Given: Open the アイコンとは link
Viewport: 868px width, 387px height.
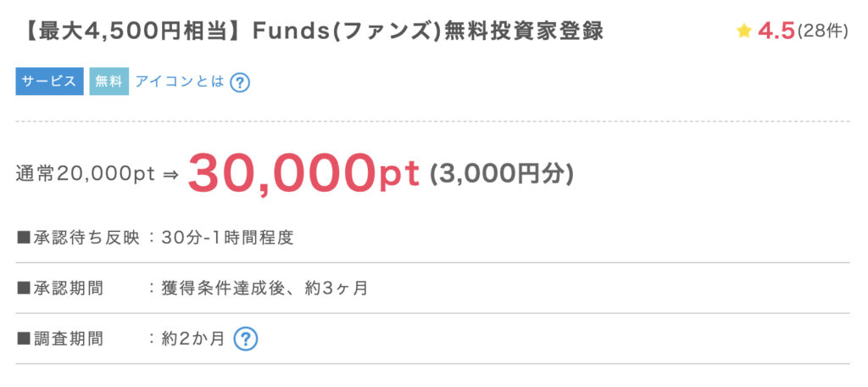Looking at the screenshot, I should tap(180, 81).
